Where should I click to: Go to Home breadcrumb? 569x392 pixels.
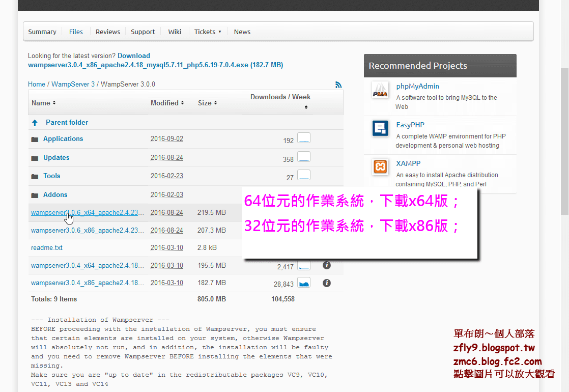pyautogui.click(x=37, y=84)
